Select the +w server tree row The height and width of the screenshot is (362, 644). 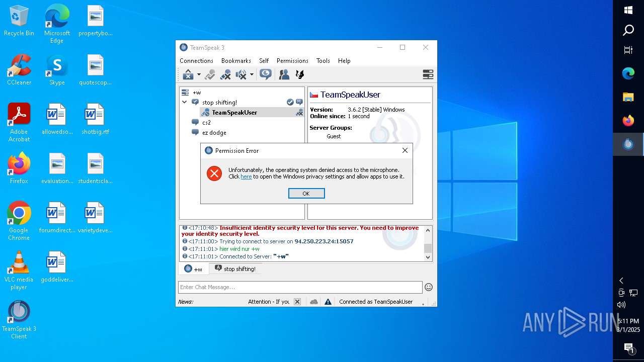coord(242,93)
